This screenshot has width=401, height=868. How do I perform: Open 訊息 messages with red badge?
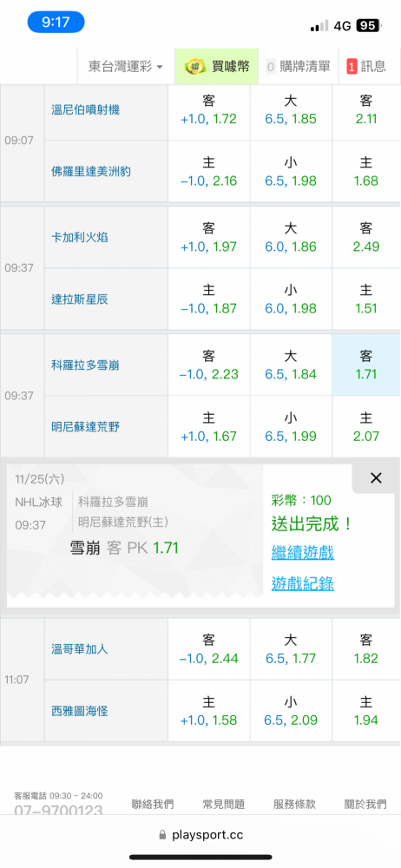click(366, 67)
